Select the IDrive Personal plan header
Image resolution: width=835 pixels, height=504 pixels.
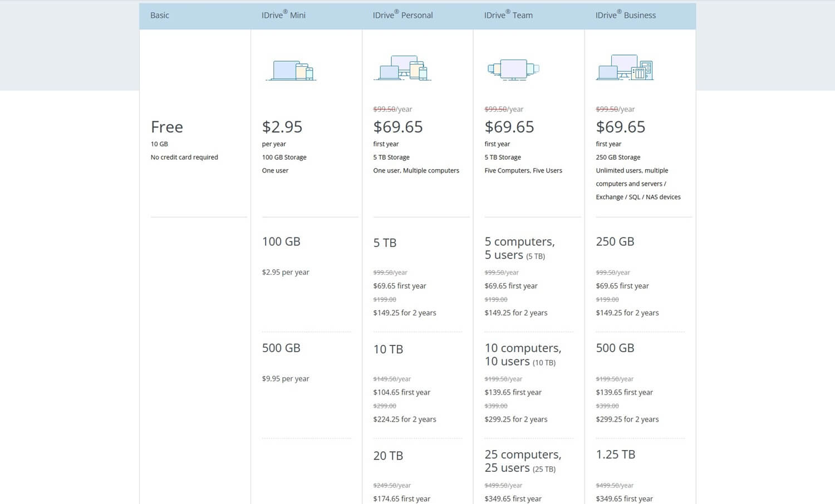(402, 15)
